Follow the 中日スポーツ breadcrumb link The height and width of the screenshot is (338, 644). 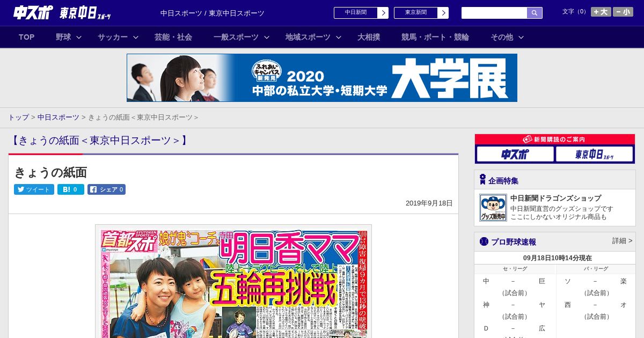click(58, 117)
